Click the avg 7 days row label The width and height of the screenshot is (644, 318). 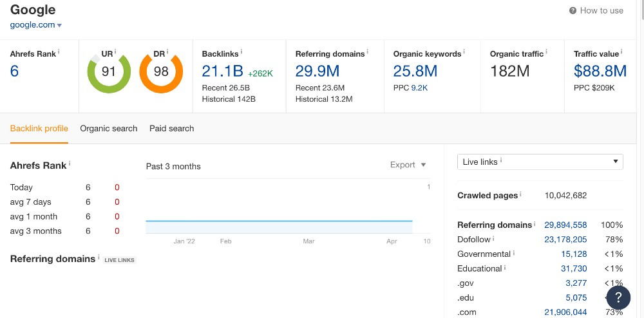coord(31,202)
